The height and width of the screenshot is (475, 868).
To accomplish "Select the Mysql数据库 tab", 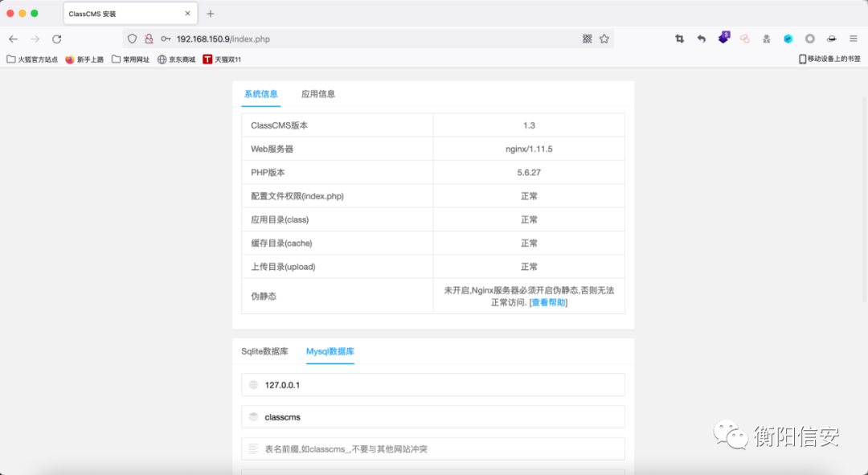I will [x=330, y=351].
